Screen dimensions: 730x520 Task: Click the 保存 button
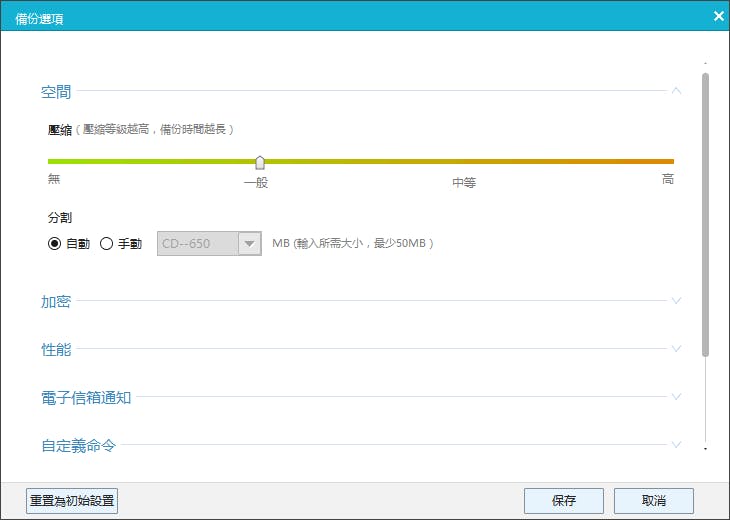click(564, 501)
